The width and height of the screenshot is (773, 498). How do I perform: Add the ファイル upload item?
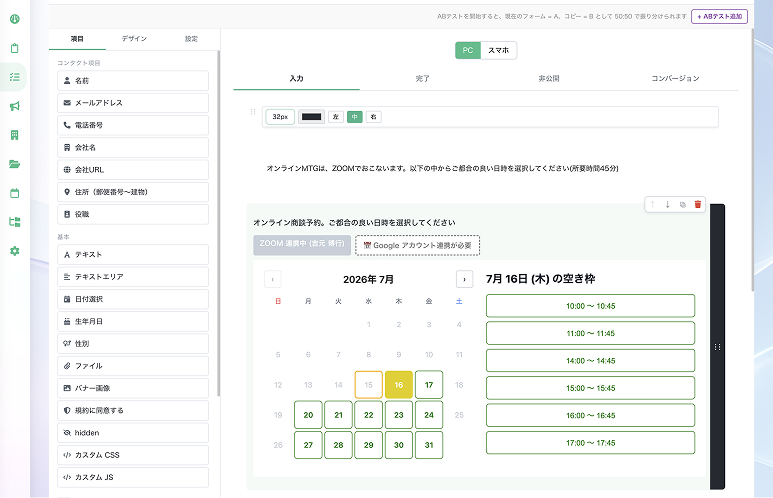133,366
